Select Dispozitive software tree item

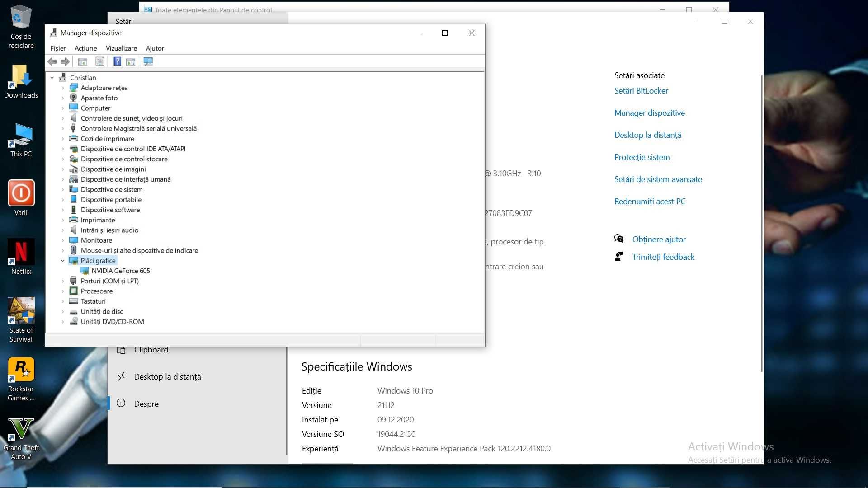click(x=110, y=210)
